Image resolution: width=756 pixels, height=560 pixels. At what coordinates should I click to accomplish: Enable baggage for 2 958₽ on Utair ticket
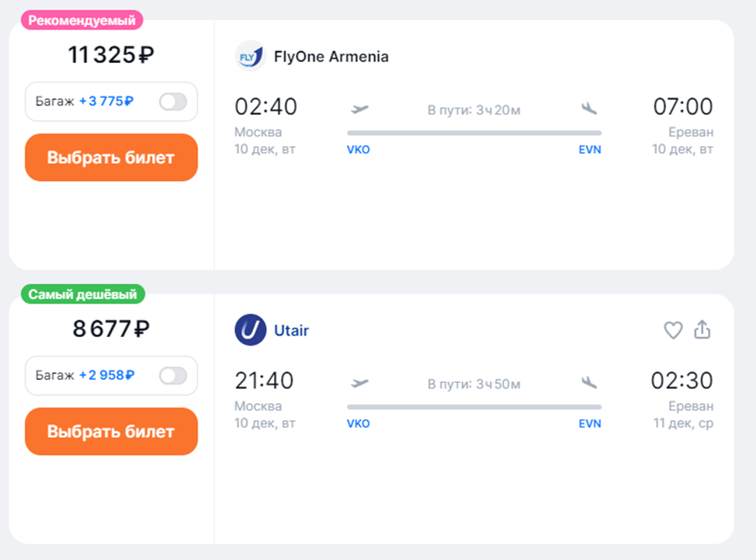coord(172,376)
